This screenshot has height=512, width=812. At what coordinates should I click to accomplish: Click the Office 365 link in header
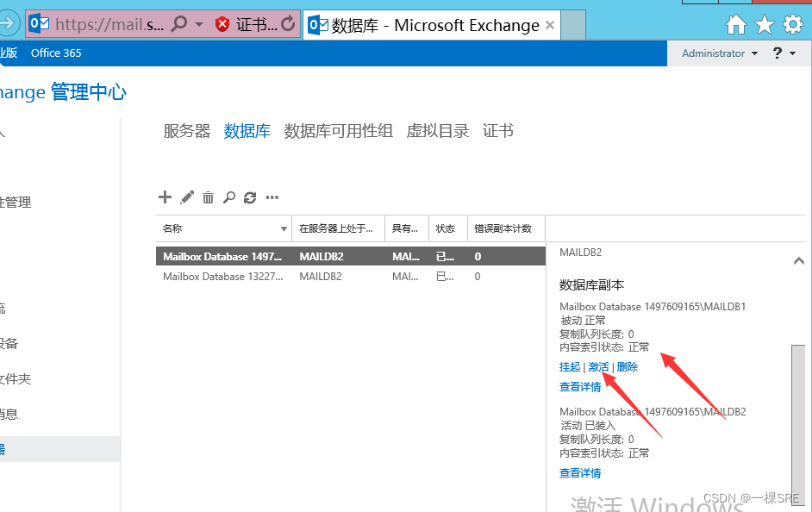56,53
